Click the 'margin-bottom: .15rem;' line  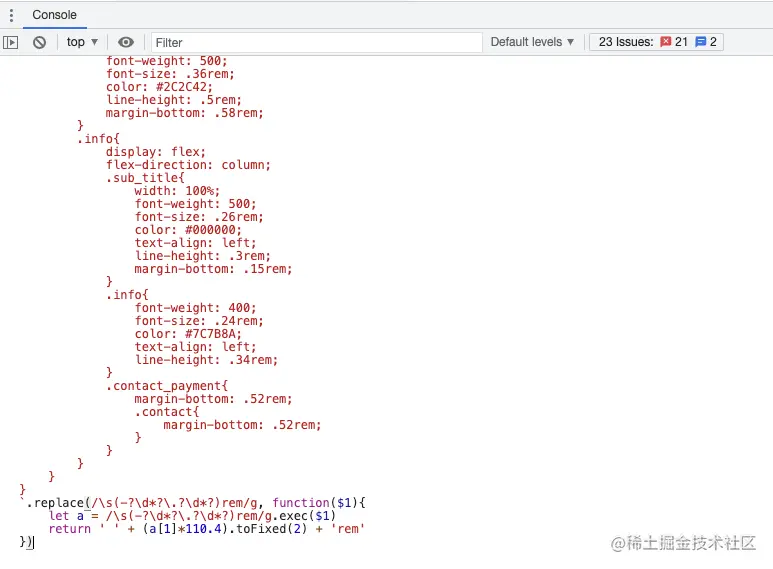point(213,269)
